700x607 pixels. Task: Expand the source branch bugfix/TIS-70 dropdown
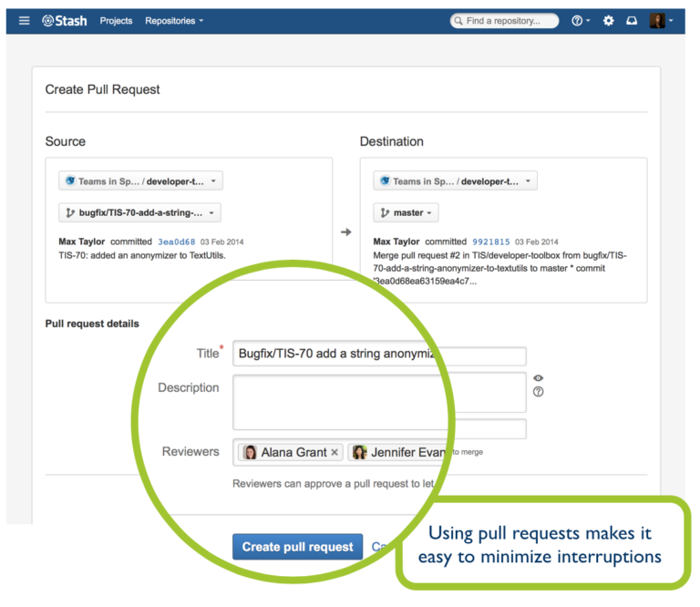(x=139, y=213)
